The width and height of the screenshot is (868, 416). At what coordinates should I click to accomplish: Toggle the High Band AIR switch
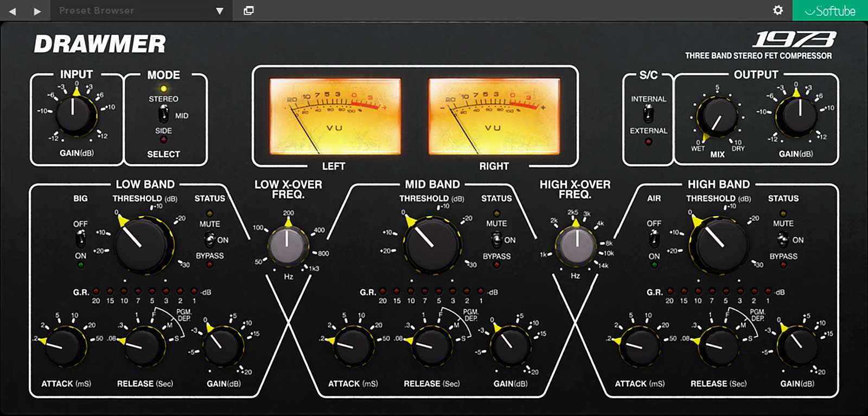point(654,238)
